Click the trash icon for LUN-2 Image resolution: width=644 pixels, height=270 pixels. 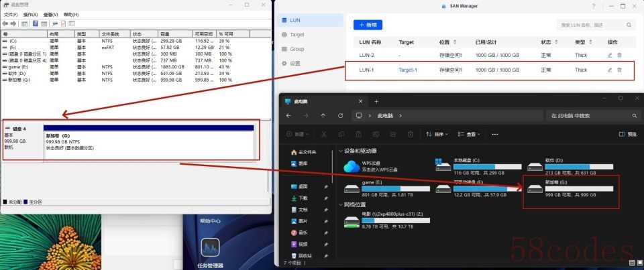[619, 55]
